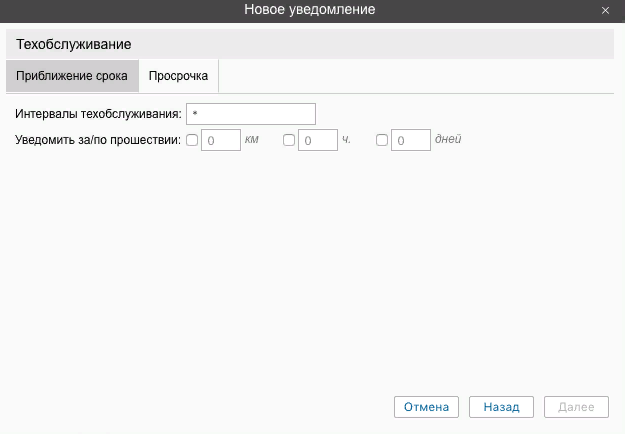Image resolution: width=625 pixels, height=434 pixels.
Task: Click the дней unit label
Action: coord(447,140)
